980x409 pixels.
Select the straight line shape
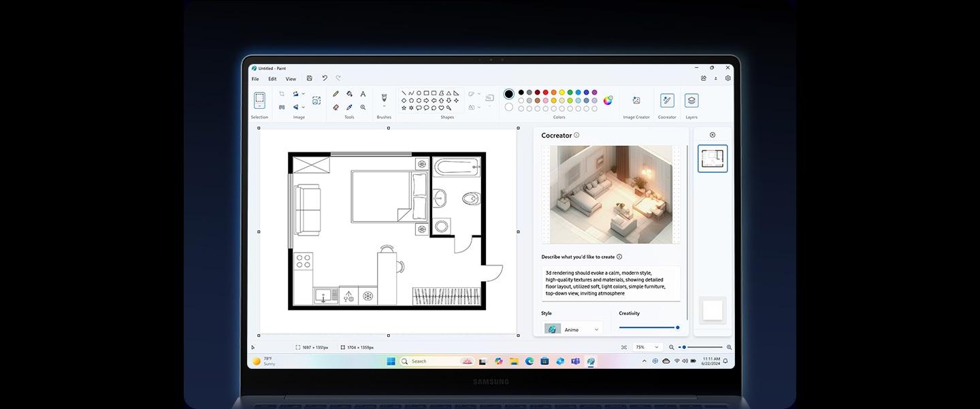404,93
